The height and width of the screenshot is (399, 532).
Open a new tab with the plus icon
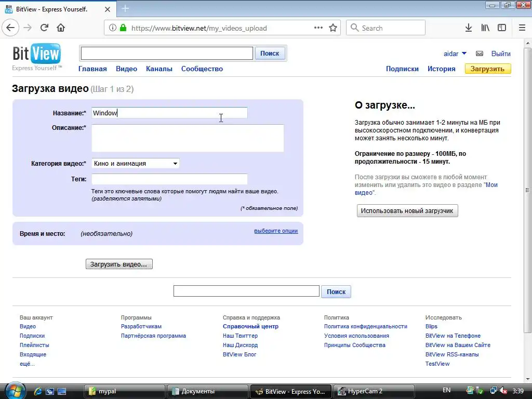125,9
